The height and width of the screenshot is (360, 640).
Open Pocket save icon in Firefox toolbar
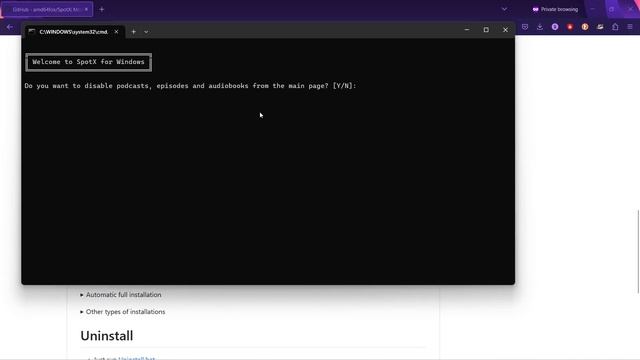click(525, 27)
